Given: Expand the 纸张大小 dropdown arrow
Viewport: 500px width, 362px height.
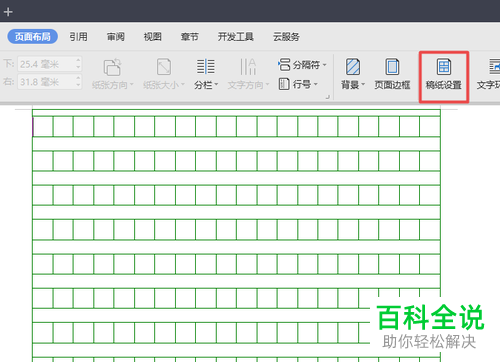Looking at the screenshot, I should click(183, 85).
